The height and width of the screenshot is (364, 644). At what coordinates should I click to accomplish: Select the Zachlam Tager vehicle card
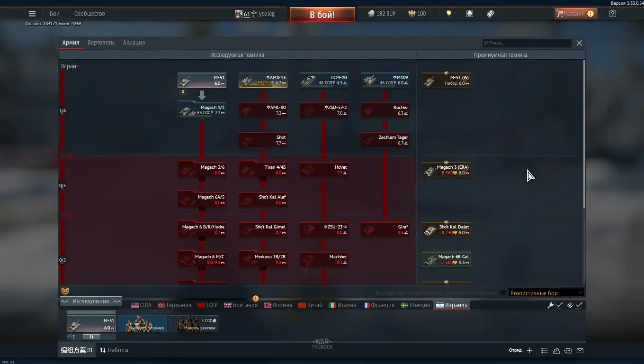click(385, 140)
